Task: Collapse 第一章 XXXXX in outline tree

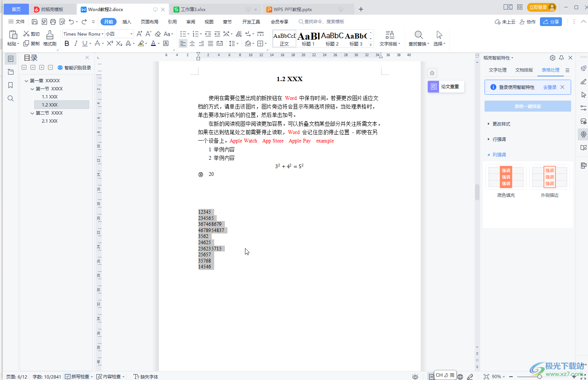Action: click(x=26, y=81)
